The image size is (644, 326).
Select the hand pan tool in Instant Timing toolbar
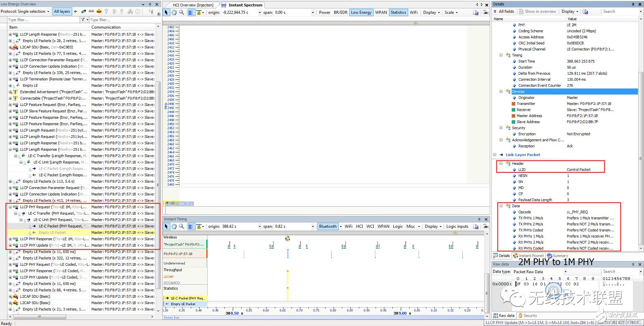point(174,226)
